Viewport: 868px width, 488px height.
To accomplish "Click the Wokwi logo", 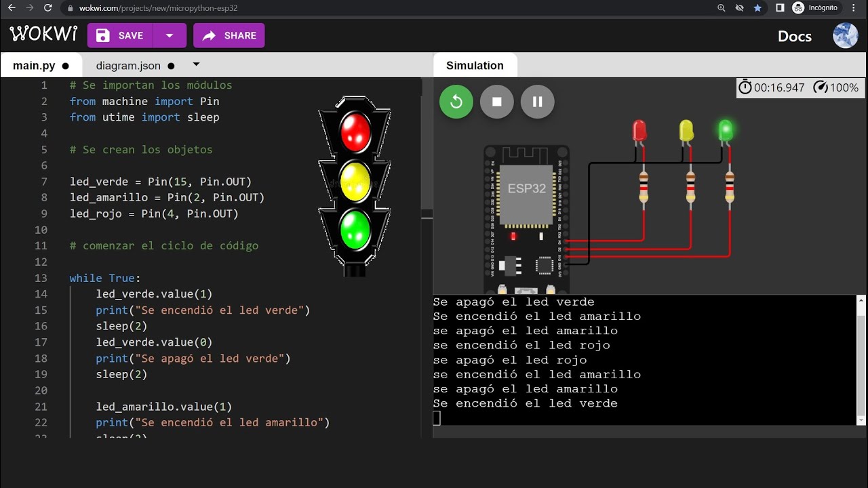I will (43, 35).
